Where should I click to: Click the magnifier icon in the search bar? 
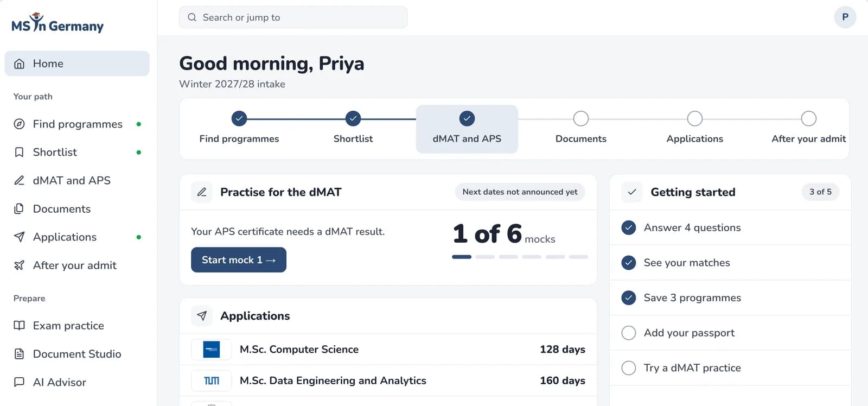coord(192,17)
